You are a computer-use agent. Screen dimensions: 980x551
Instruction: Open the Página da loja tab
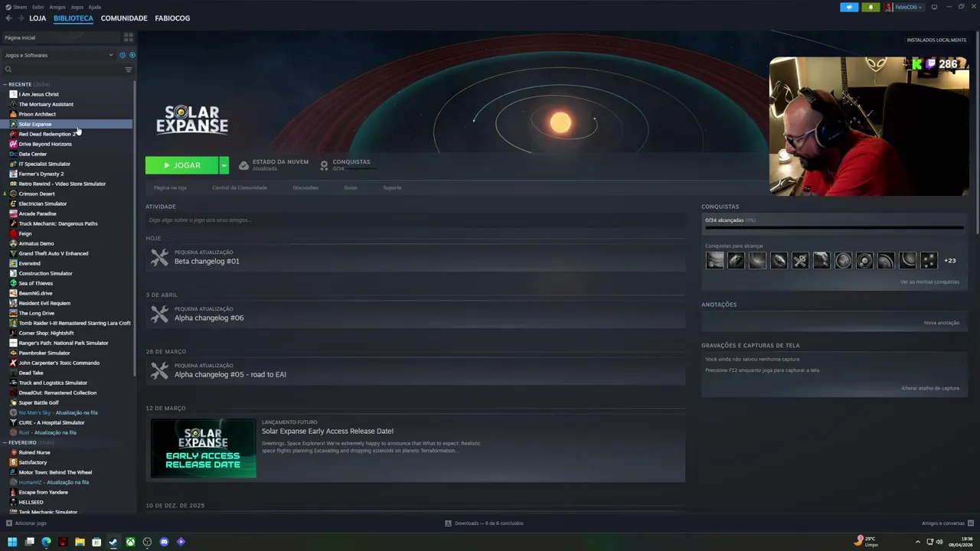tap(170, 187)
